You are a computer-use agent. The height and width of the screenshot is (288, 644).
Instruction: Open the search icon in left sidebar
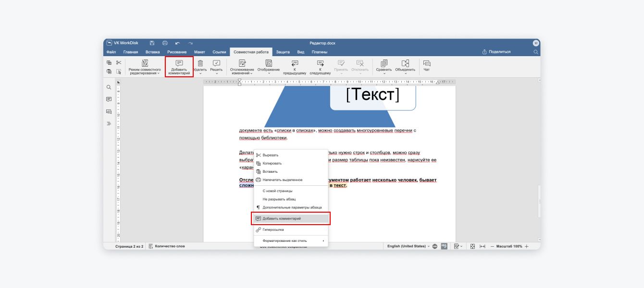[109, 87]
